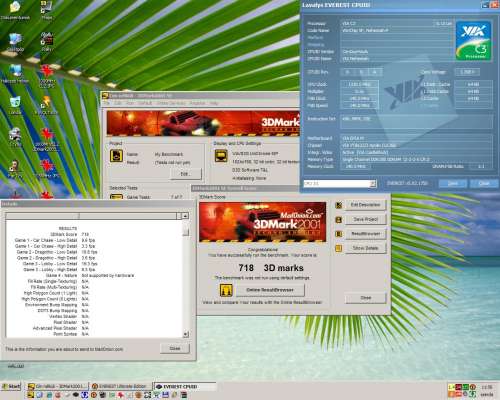Click the Show Details button
Screen dimensions: 500x400
366,248
